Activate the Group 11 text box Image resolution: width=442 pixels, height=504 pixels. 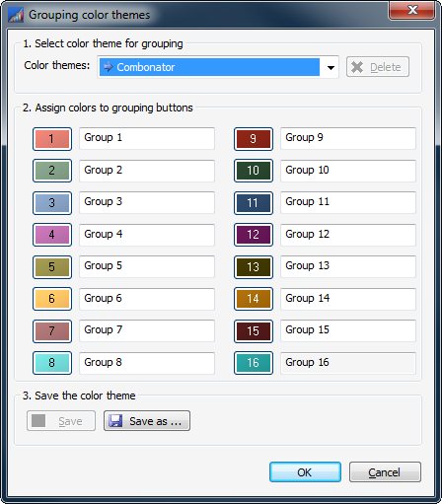coord(348,202)
